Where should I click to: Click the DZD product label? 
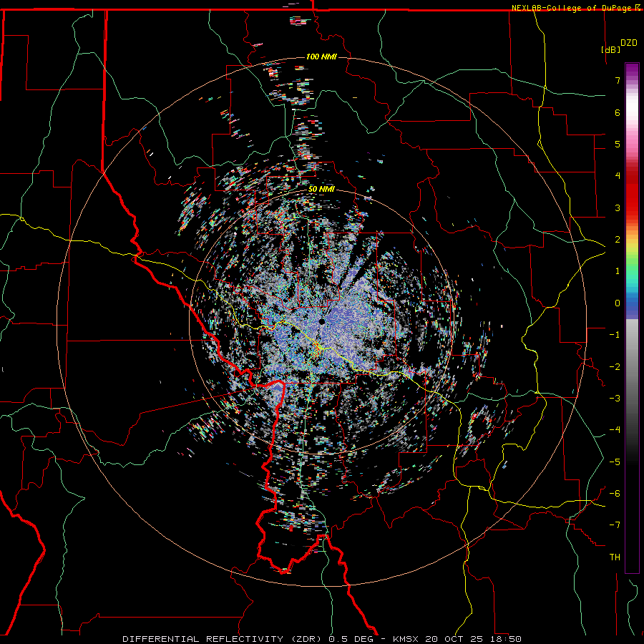628,43
